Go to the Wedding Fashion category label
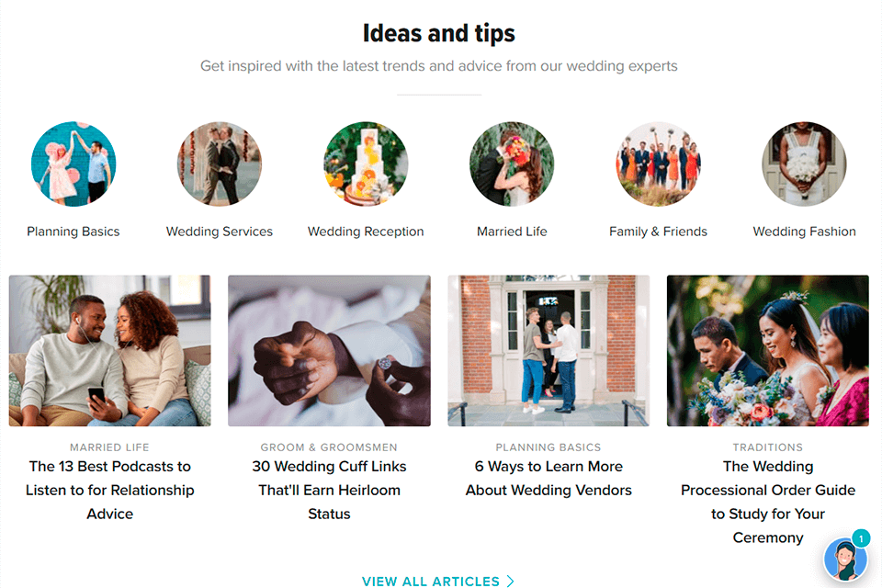This screenshot has width=882, height=588. coord(804,232)
